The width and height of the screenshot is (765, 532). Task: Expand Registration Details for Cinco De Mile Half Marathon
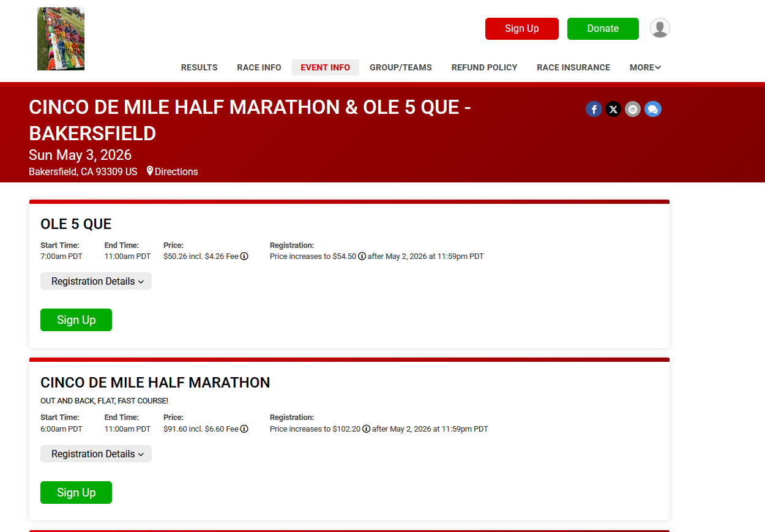tap(96, 454)
